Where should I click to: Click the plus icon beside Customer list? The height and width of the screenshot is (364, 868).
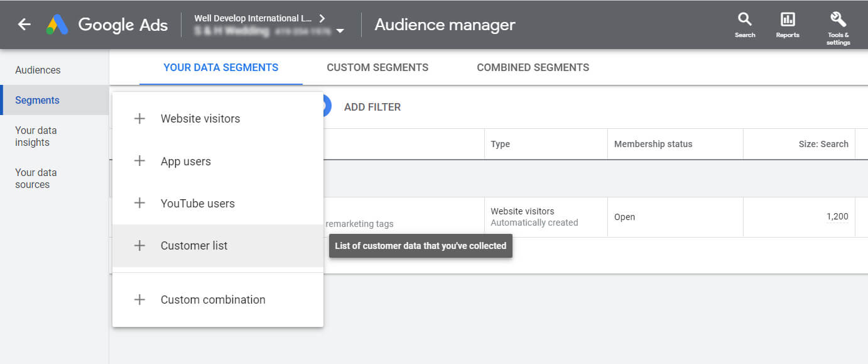pos(139,246)
